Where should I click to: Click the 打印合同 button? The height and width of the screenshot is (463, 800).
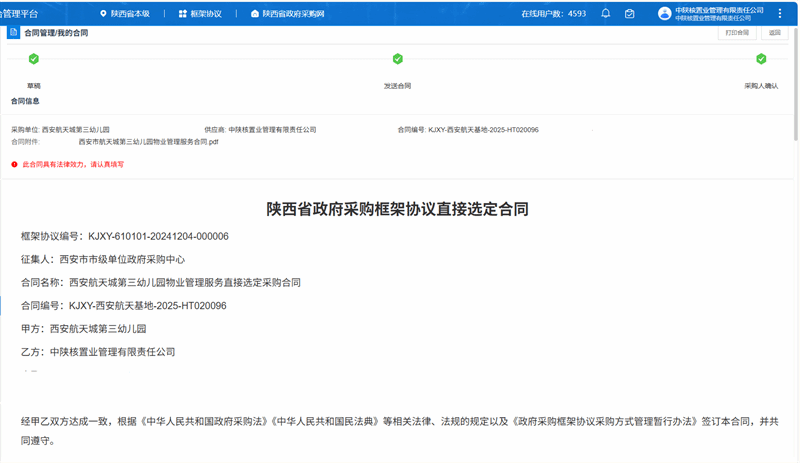[x=736, y=33]
